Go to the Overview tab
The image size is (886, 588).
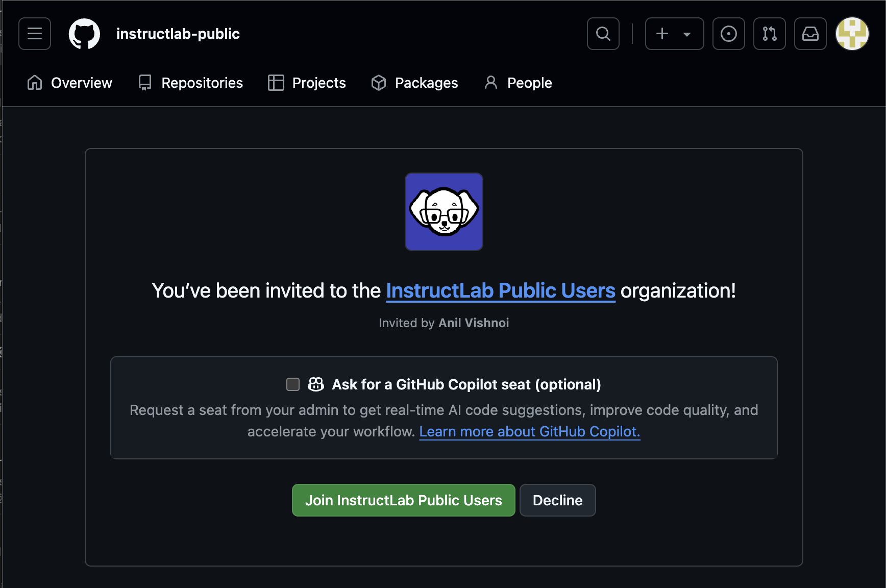coord(69,83)
